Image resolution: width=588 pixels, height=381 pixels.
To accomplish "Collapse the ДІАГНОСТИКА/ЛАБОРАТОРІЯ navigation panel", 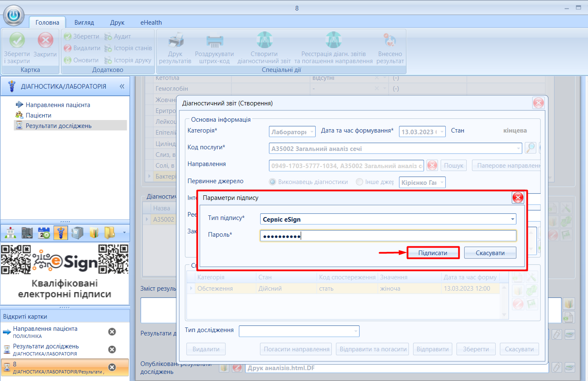I will [x=122, y=87].
